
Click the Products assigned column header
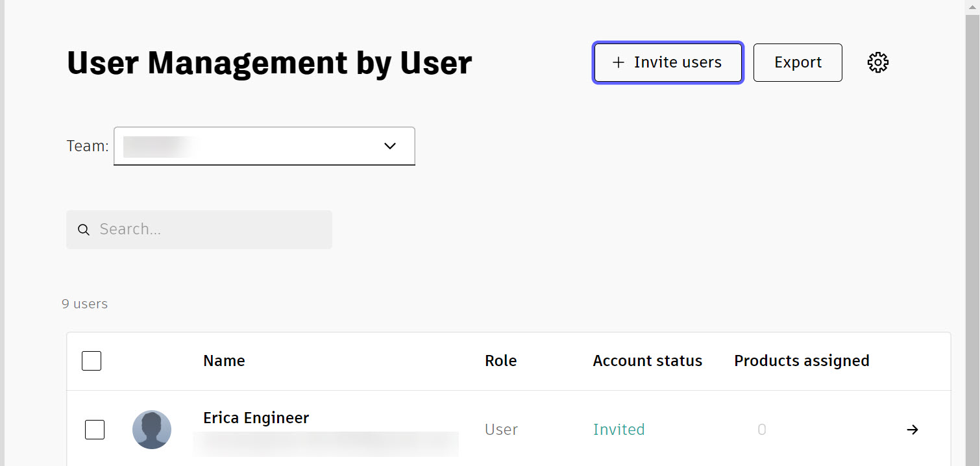coord(802,361)
